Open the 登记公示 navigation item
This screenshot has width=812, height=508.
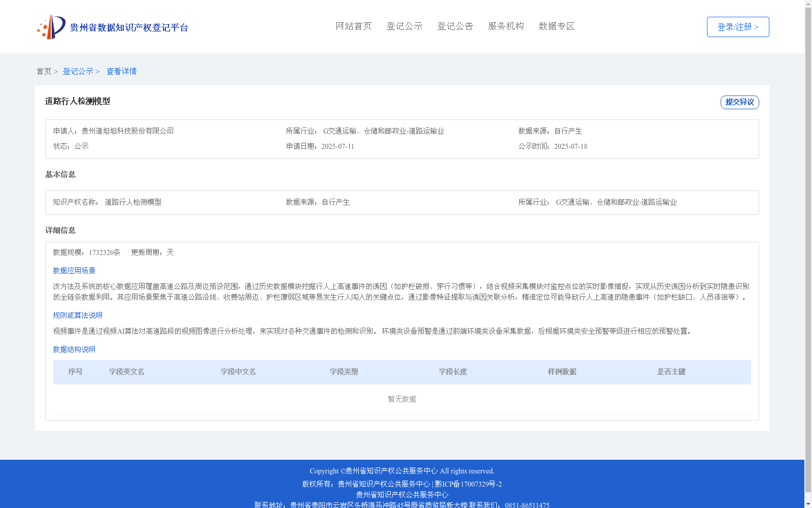404,26
